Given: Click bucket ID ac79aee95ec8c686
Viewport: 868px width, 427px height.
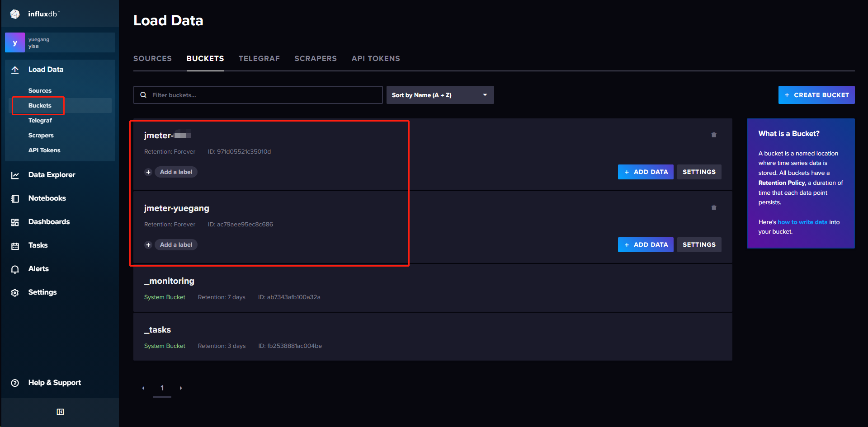Looking at the screenshot, I should click(x=240, y=225).
